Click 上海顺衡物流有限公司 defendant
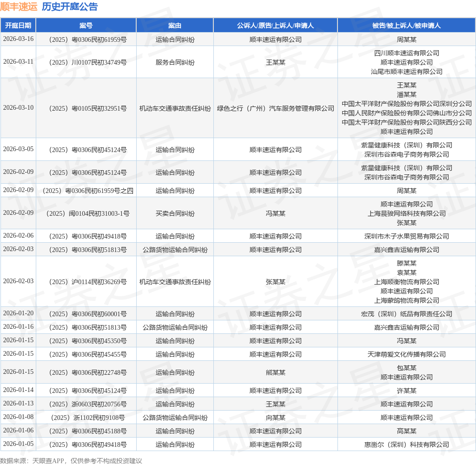Image resolution: width=476 pixels, height=465 pixels. point(406,282)
